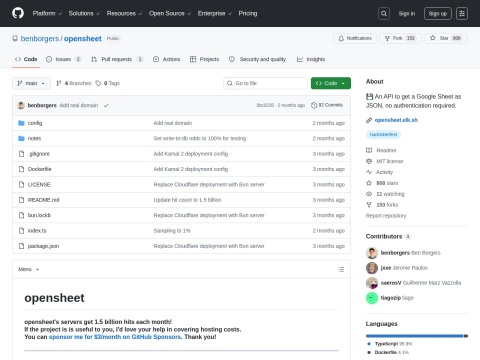Switch to the Insights tab
This screenshot has height=360, width=480.
coord(311,59)
